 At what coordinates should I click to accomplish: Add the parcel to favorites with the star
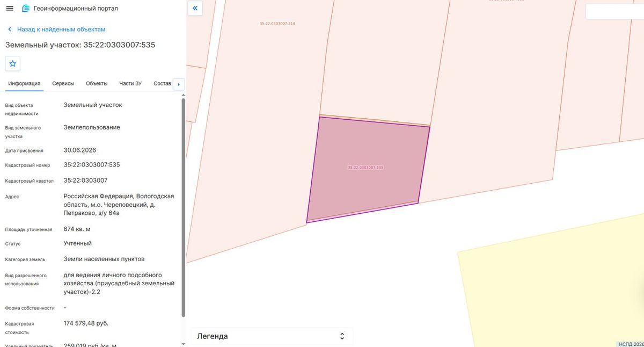pos(13,63)
